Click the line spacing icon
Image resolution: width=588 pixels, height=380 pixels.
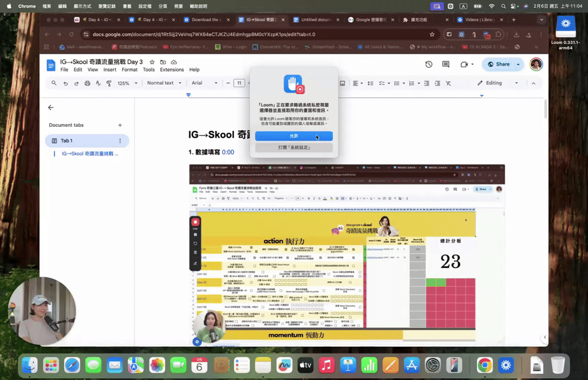tap(370, 83)
